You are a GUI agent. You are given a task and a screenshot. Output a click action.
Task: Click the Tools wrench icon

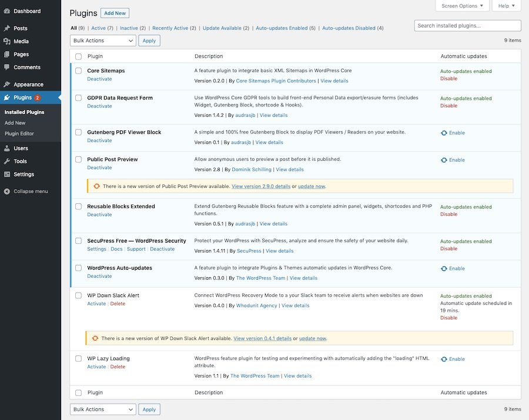[6, 161]
